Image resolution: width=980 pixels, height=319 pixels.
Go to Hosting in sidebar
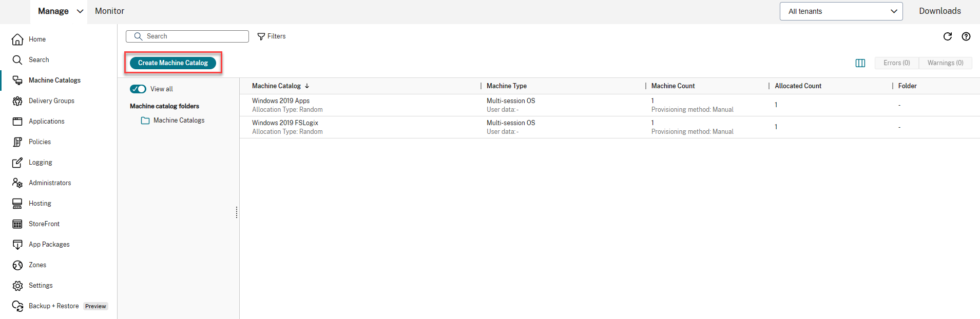pyautogui.click(x=40, y=204)
